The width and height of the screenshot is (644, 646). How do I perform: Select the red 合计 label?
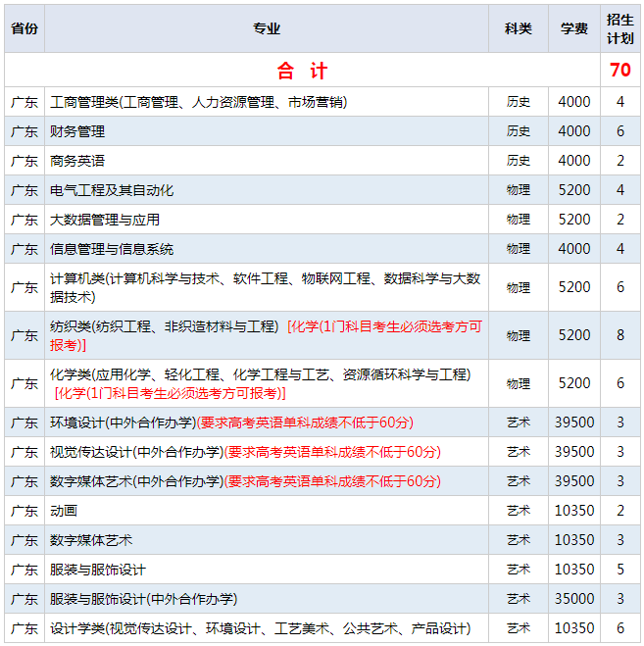pos(302,71)
